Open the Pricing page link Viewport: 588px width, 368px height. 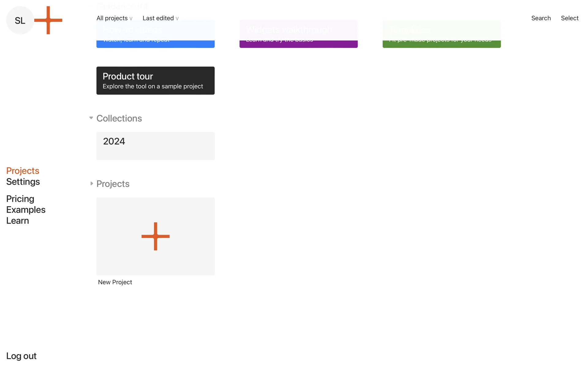(20, 199)
